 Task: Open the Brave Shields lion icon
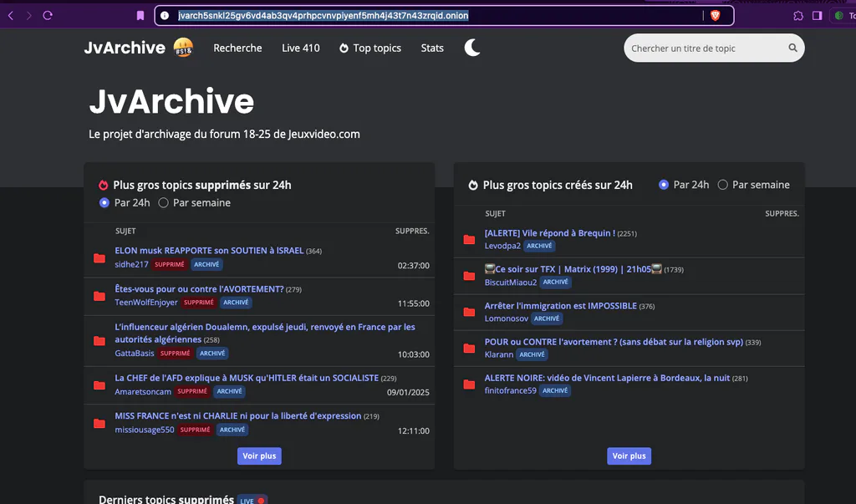tap(716, 16)
